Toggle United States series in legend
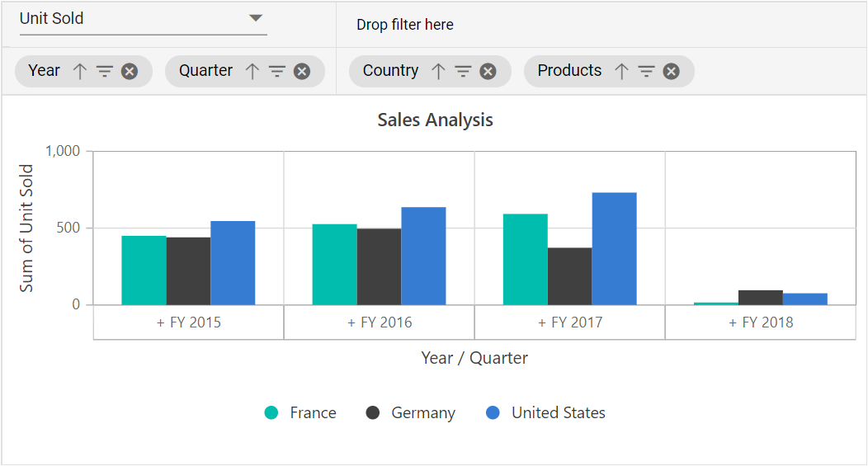Screen dimensions: 868x466 click(x=545, y=413)
